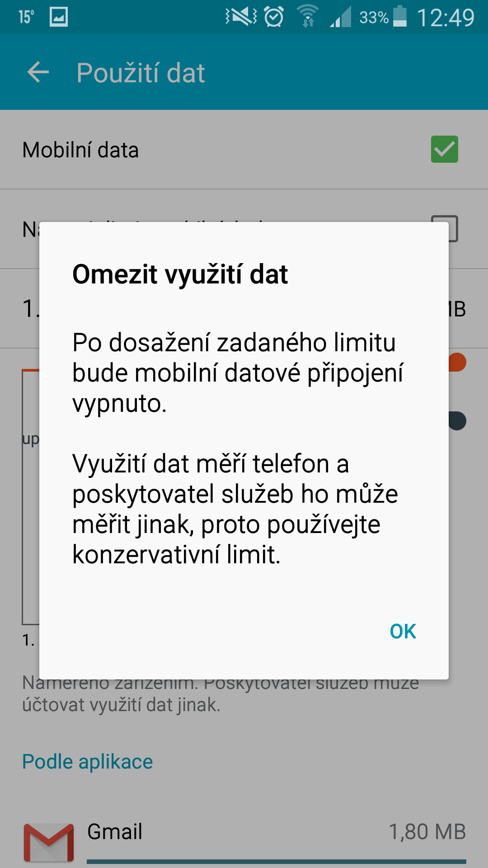This screenshot has width=488, height=868.
Task: Uncheck the Mobilní data checkbox
Action: 444,149
